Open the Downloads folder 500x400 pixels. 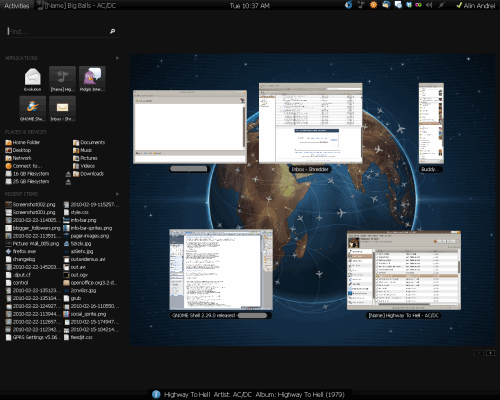click(x=88, y=174)
